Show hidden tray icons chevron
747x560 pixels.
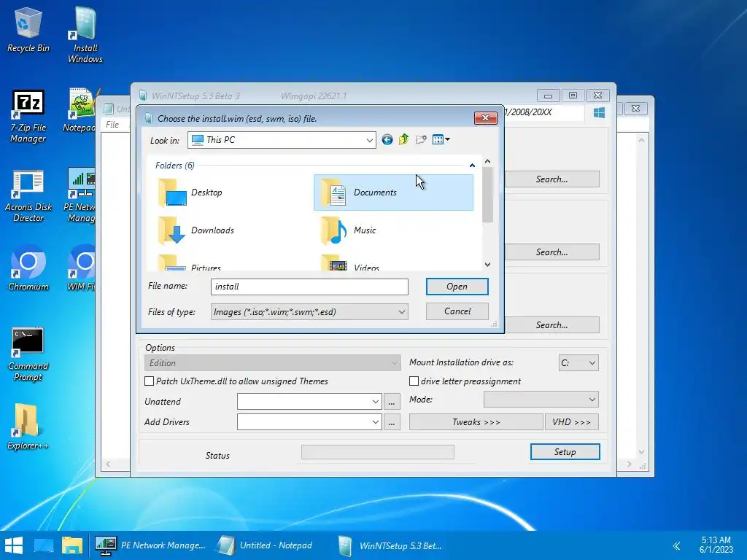(676, 545)
